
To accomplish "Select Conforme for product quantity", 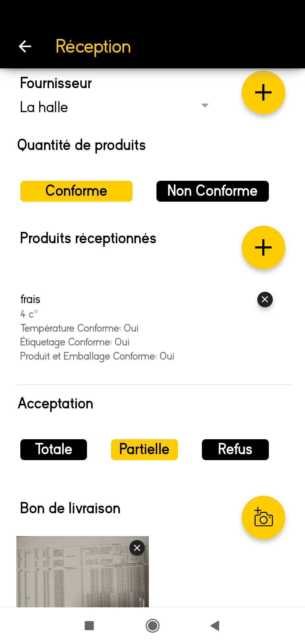I will click(x=76, y=191).
